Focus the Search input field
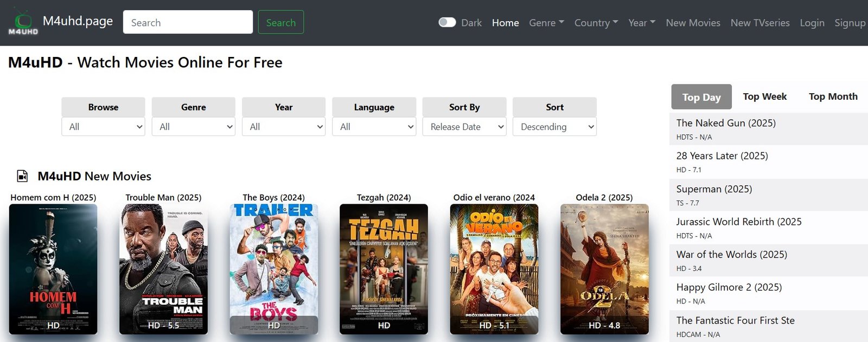The height and width of the screenshot is (342, 868). (188, 22)
